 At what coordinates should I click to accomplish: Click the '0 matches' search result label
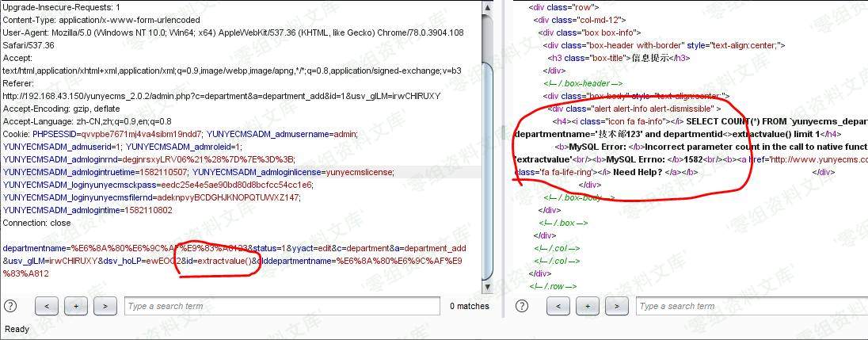469,306
